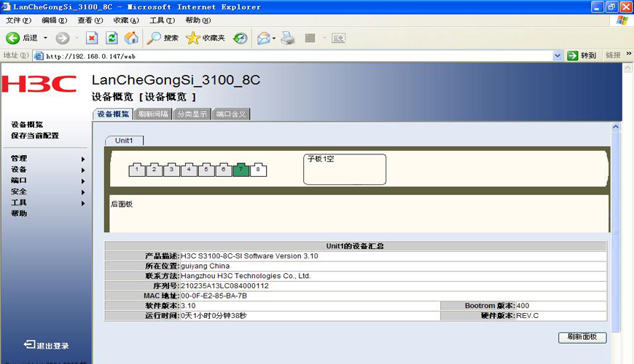This screenshot has height=364, width=634.
Task: Expand the toolbar overflow chevron
Action: (629, 53)
